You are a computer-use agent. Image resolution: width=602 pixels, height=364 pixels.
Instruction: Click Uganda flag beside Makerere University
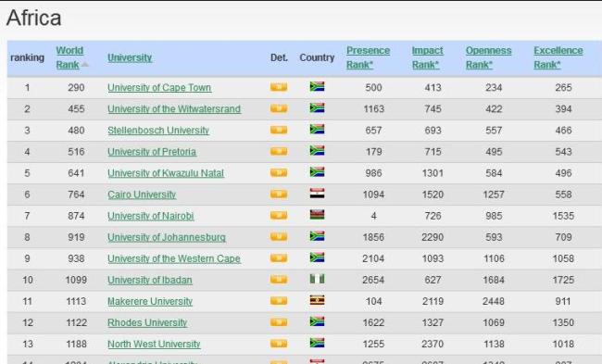[317, 300]
